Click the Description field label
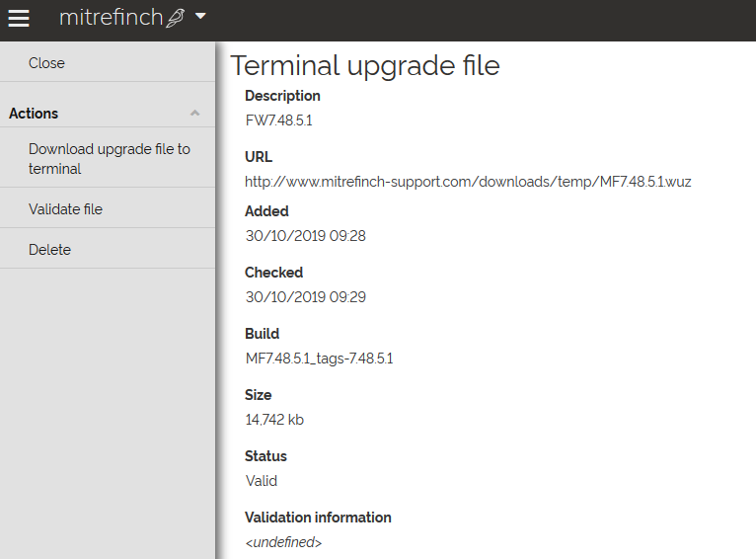 (282, 96)
